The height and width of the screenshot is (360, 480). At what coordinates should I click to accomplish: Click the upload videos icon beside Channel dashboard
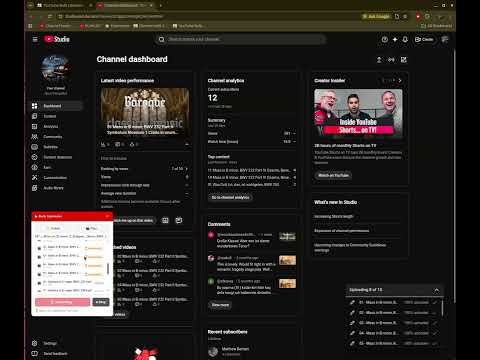coord(379,60)
